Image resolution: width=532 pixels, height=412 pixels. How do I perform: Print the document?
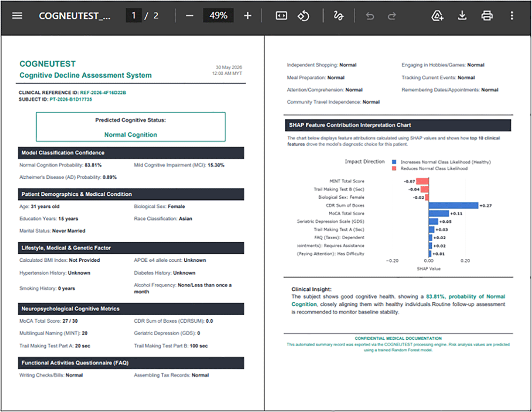[x=487, y=16]
